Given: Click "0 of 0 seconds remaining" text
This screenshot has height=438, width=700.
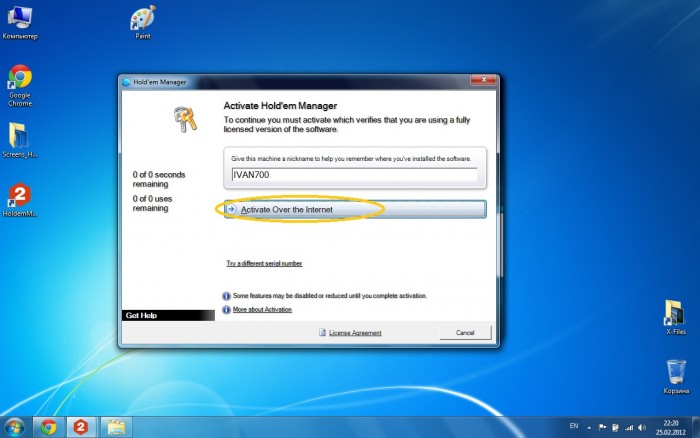Looking at the screenshot, I should tap(158, 179).
